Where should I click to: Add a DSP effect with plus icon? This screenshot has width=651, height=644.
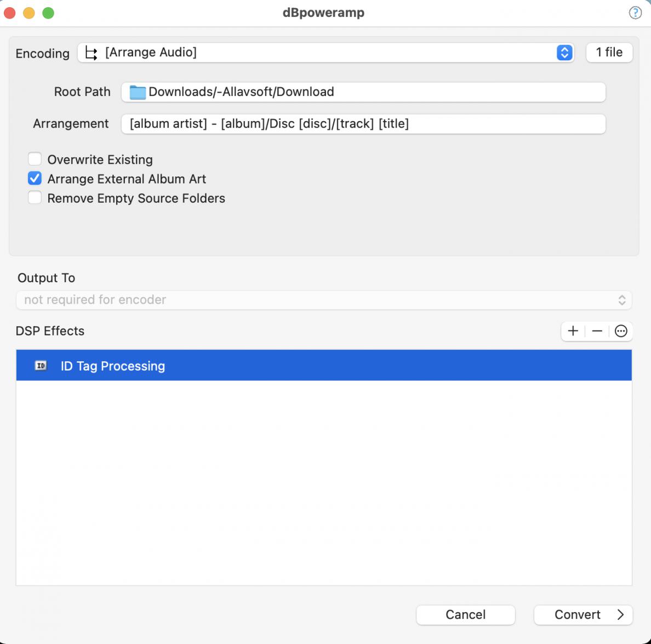[x=573, y=331]
